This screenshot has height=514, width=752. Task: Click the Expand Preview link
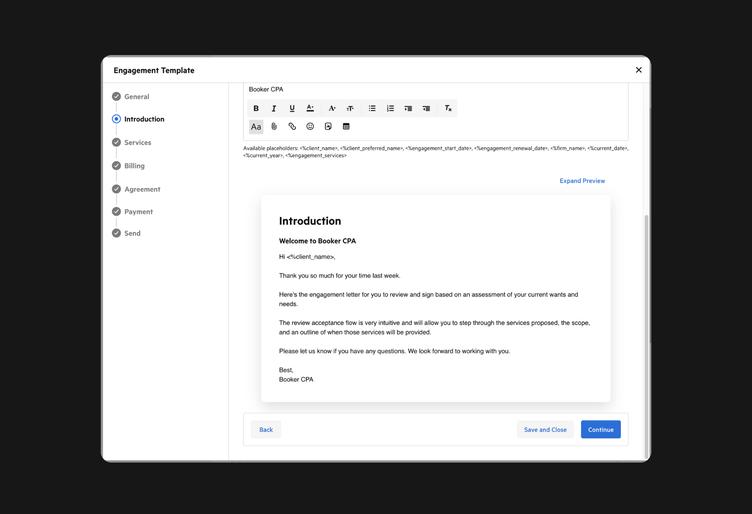[x=582, y=181]
